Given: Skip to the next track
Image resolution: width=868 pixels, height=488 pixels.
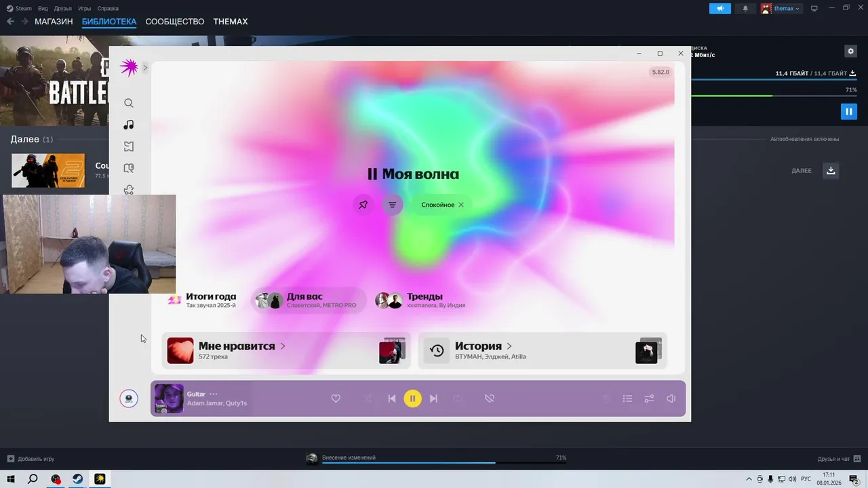Looking at the screenshot, I should pos(434,399).
